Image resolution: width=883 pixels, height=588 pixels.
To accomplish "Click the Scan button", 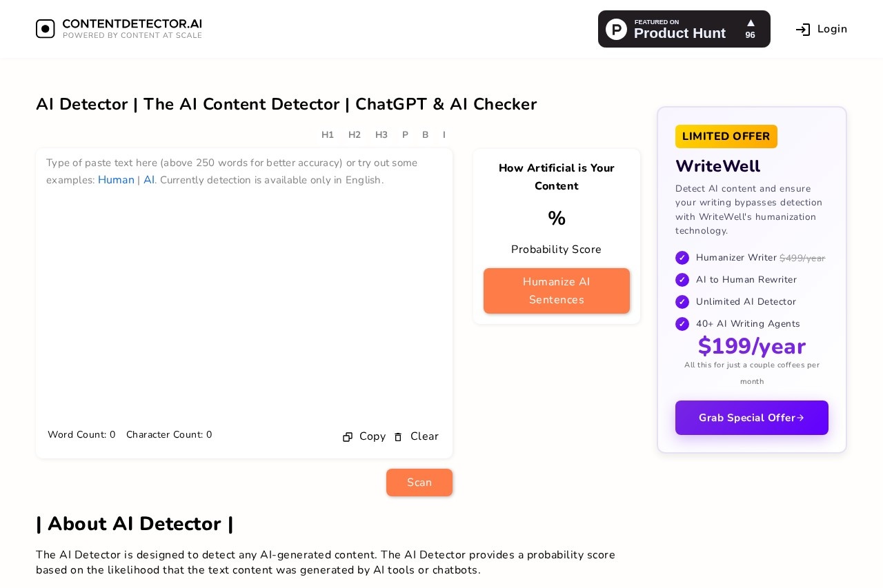I will [x=419, y=483].
